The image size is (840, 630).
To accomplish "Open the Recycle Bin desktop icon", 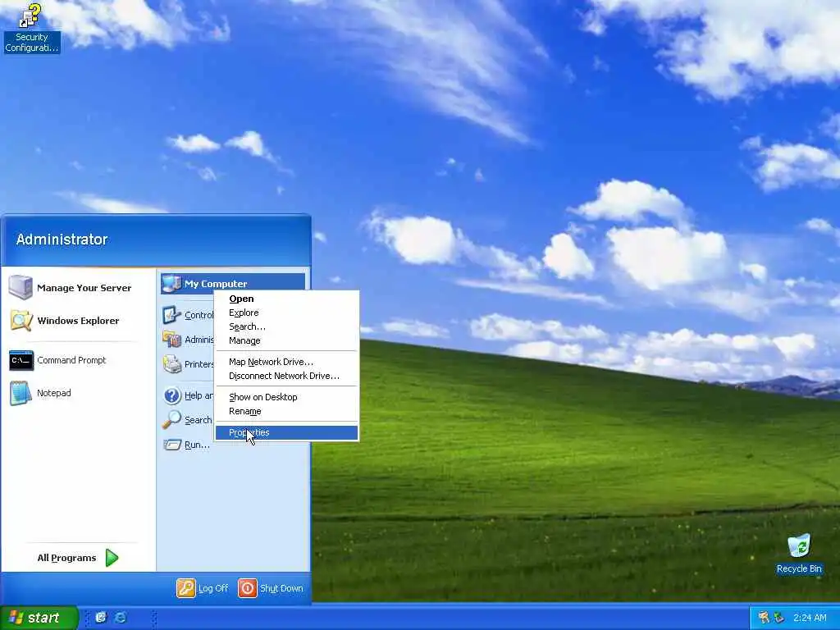I will pos(799,546).
